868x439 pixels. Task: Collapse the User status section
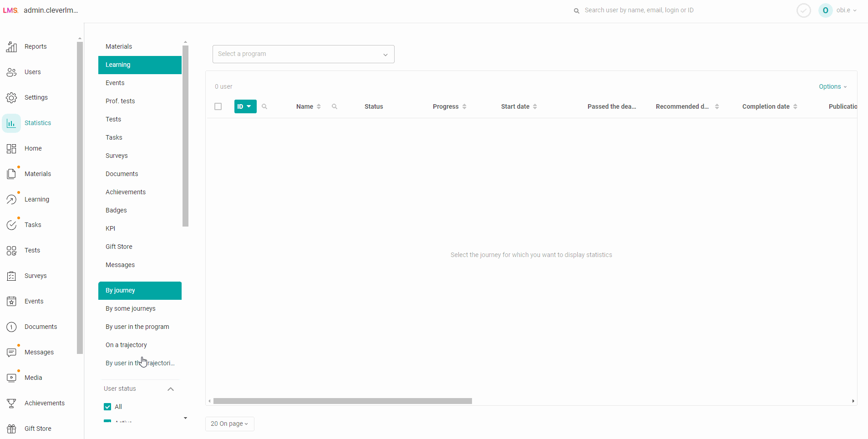171,389
